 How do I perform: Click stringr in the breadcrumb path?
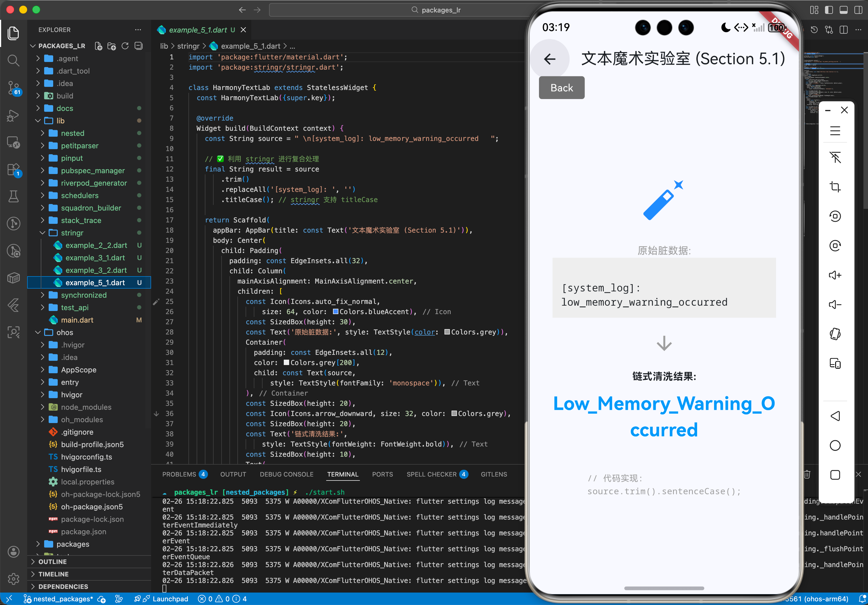pyautogui.click(x=188, y=46)
